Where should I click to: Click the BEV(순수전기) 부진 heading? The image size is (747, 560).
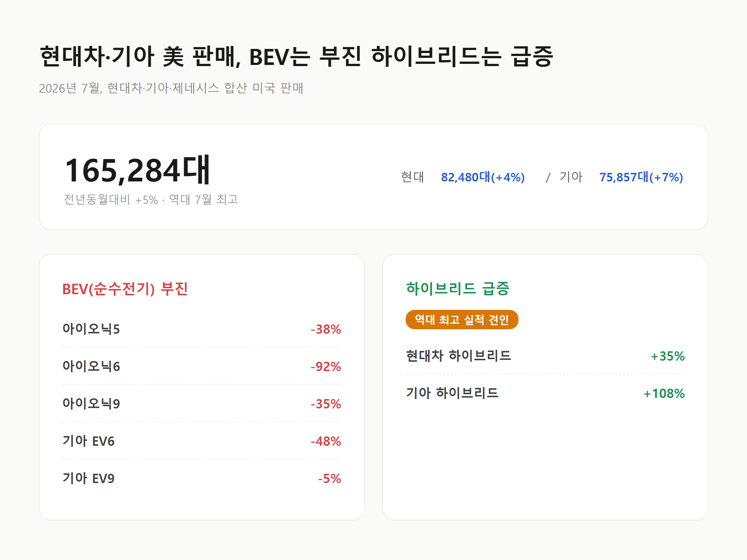tap(125, 289)
